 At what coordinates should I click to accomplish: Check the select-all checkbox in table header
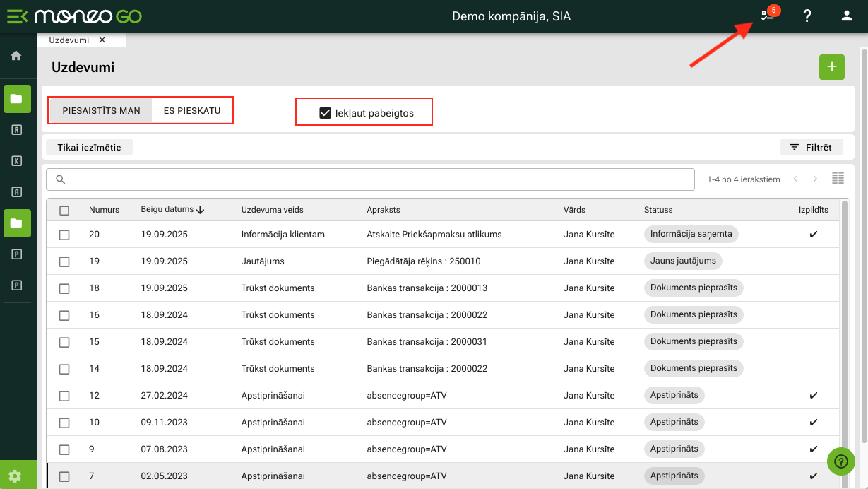(64, 210)
